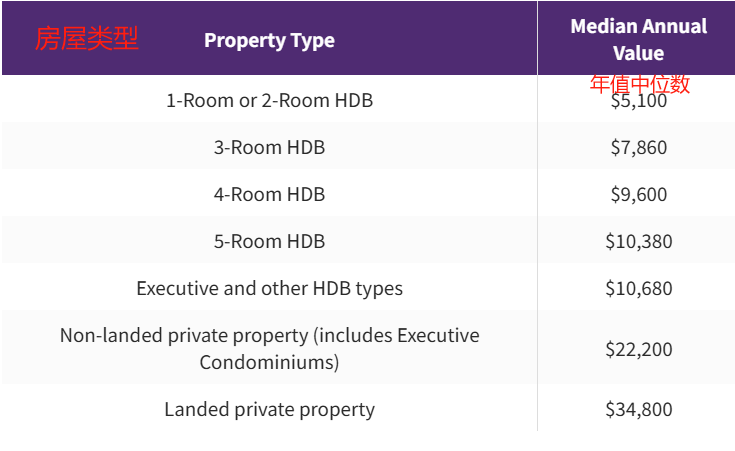Click the red 年值中位数 annotation
The image size is (735, 451).
(640, 84)
